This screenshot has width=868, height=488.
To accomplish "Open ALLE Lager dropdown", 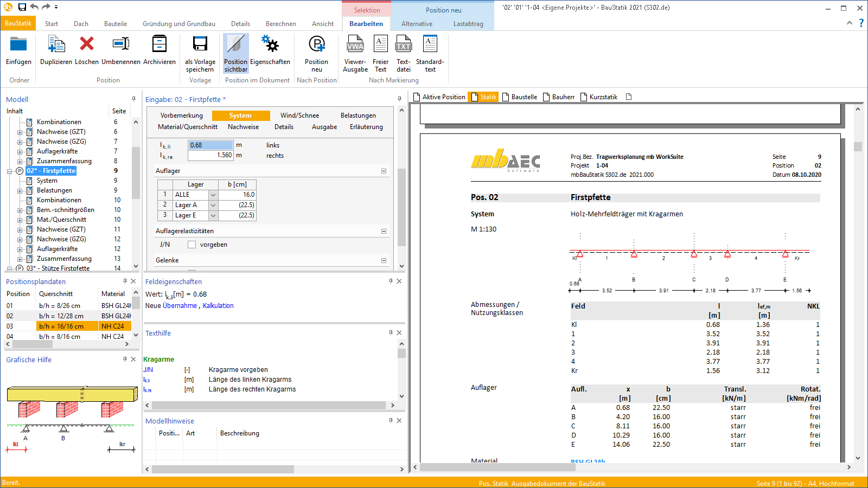I will pyautogui.click(x=213, y=195).
